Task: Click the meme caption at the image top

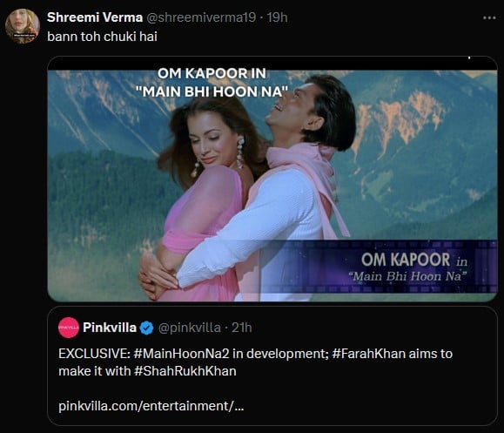Action: (x=212, y=83)
